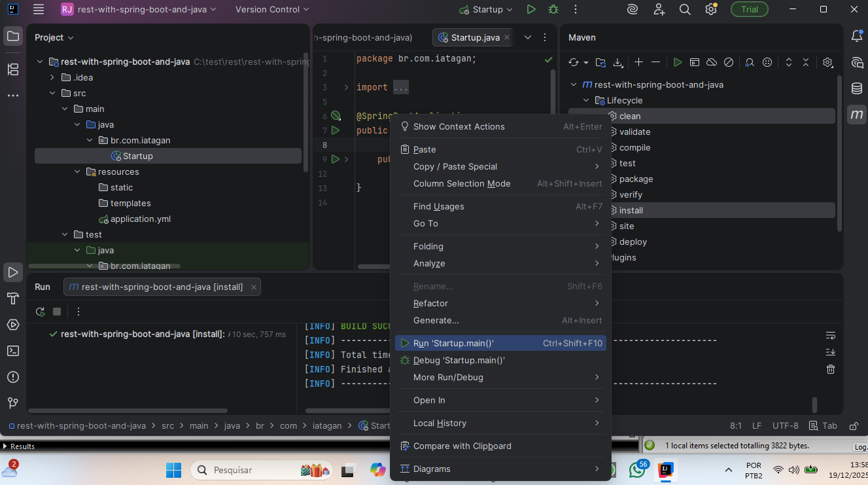868x485 pixels.
Task: Open the Terminal tool window
Action: [x=12, y=351]
